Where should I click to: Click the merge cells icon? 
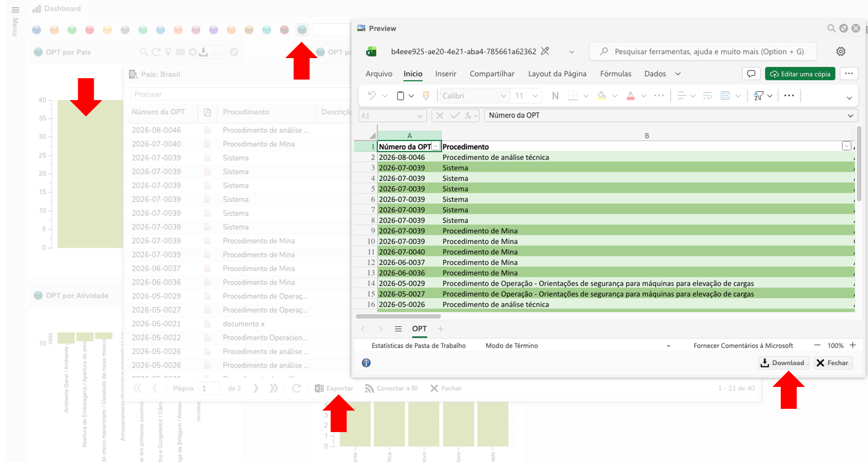(x=726, y=96)
